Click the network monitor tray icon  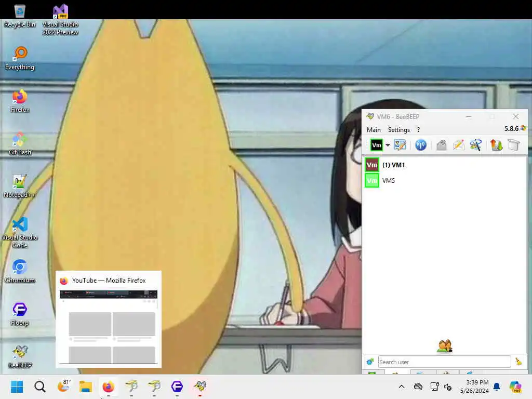pyautogui.click(x=435, y=387)
